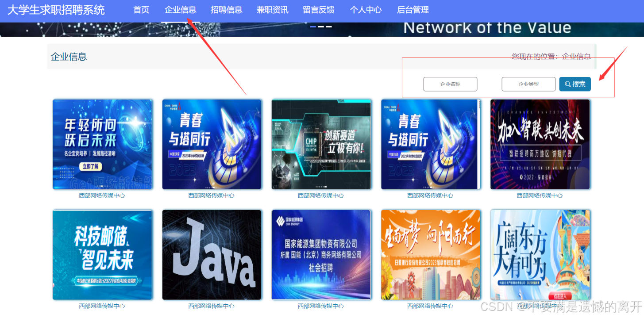The width and height of the screenshot is (644, 318).
Task: Click the 首页 navigation menu item
Action: pos(141,10)
